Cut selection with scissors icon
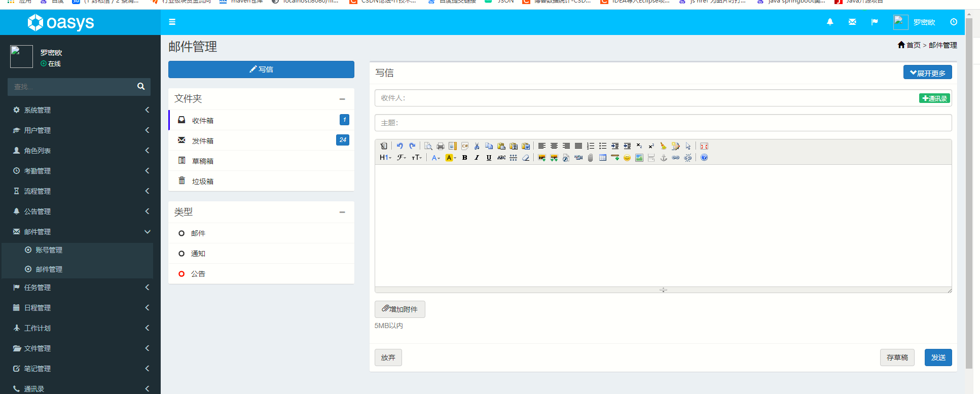This screenshot has width=980, height=394. pyautogui.click(x=477, y=146)
